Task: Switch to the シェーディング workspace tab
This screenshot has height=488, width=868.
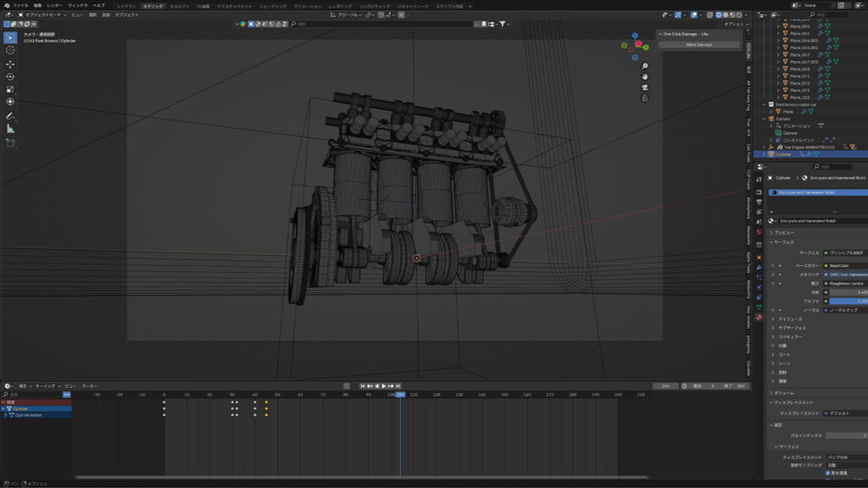Action: [x=273, y=6]
